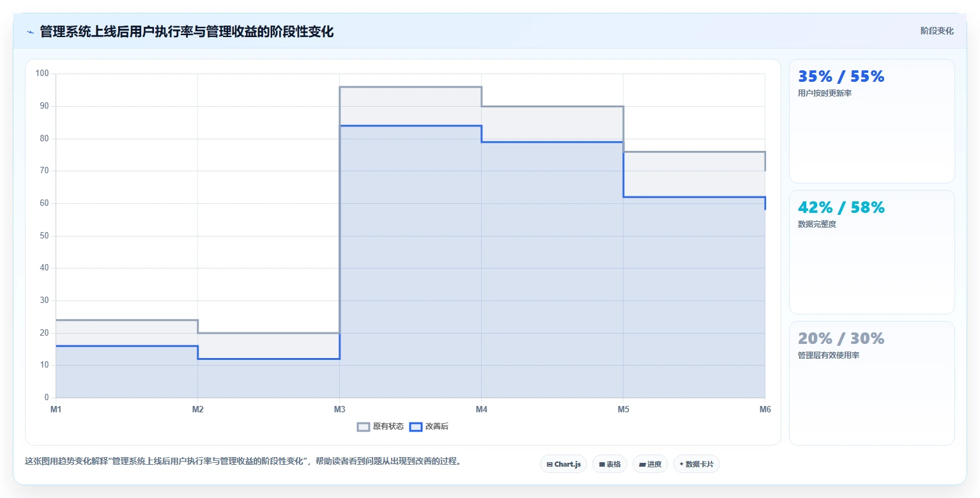Click the chart title heading text

pyautogui.click(x=187, y=31)
